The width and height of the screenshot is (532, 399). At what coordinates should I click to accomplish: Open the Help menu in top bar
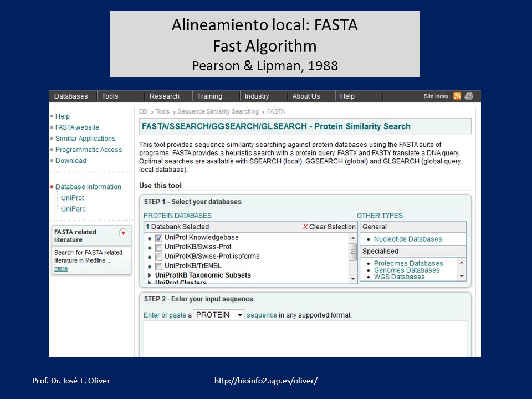[347, 96]
